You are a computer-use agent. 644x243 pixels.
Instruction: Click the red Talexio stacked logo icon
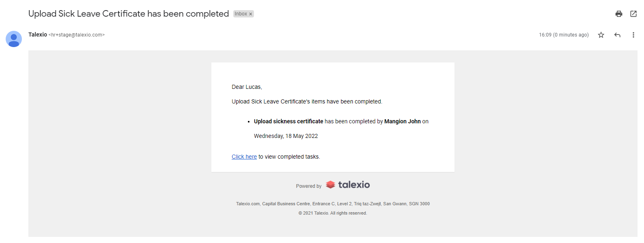click(331, 185)
